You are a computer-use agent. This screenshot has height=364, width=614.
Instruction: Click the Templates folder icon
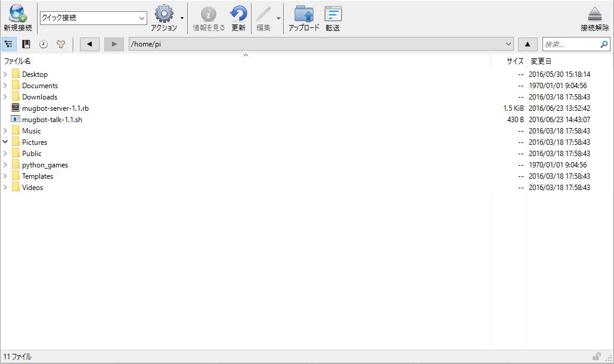[x=15, y=176]
